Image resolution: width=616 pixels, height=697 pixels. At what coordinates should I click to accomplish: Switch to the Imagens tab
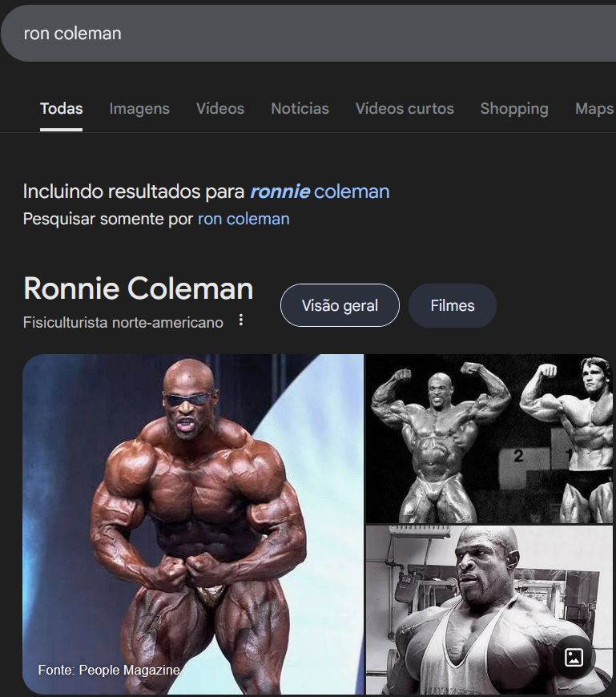(139, 108)
